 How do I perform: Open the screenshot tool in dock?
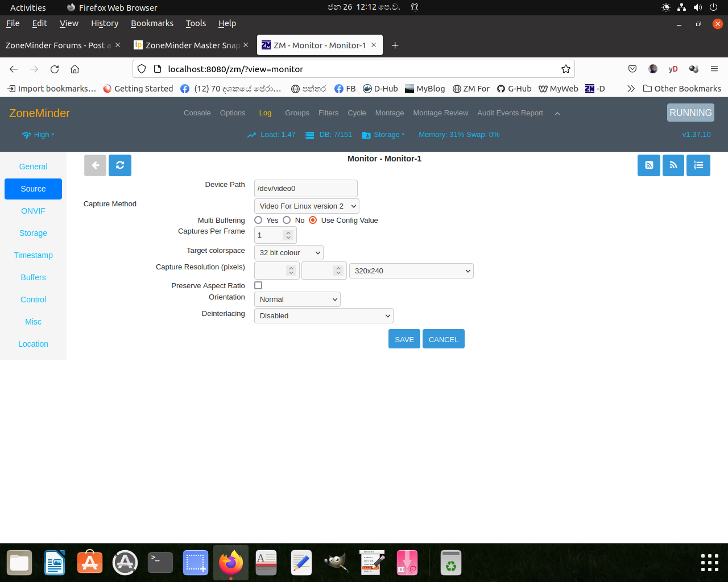tap(196, 563)
